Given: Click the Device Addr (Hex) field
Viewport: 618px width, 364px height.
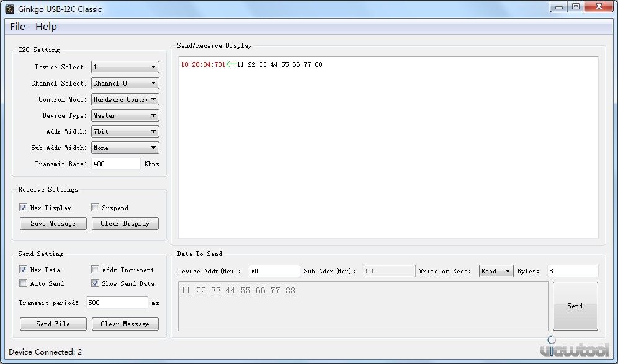Looking at the screenshot, I should click(274, 271).
